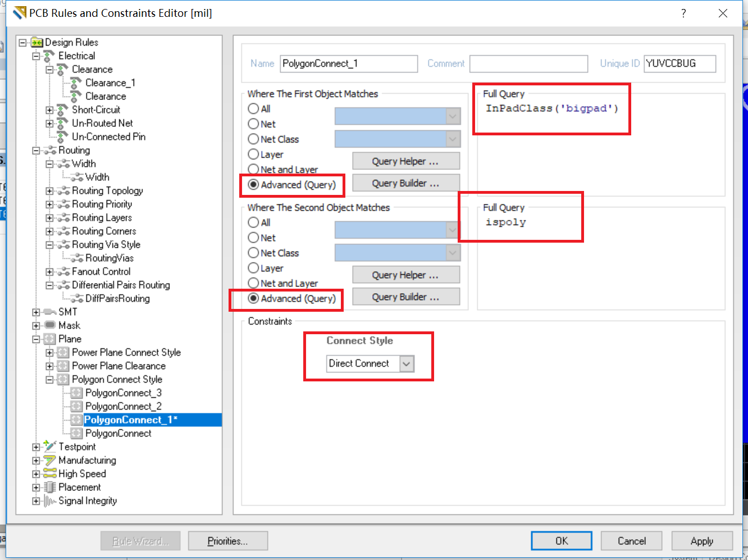Select Clearance_1 rule in tree
Image resolution: width=748 pixels, height=560 pixels.
[110, 83]
